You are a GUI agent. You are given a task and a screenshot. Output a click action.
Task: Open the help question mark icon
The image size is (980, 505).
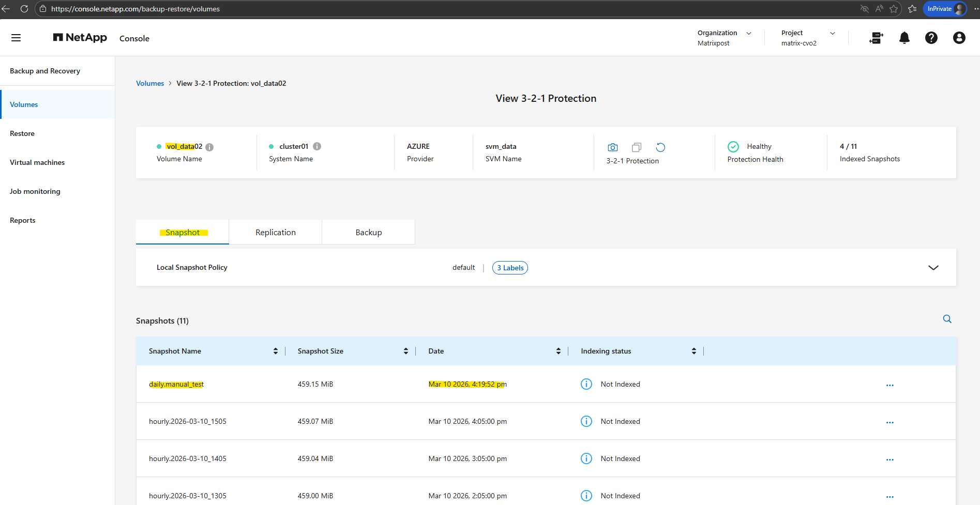[x=931, y=38]
